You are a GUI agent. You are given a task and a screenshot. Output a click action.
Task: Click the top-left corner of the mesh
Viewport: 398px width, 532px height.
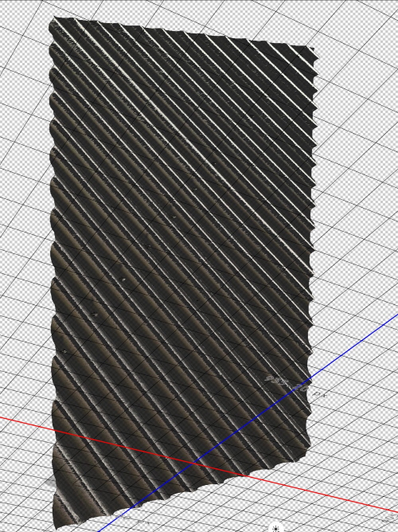coord(55,18)
